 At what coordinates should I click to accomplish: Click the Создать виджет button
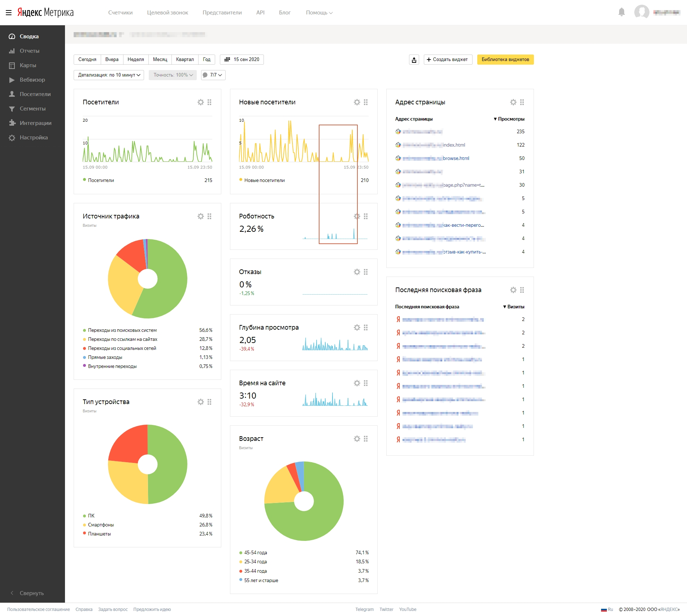[448, 60]
